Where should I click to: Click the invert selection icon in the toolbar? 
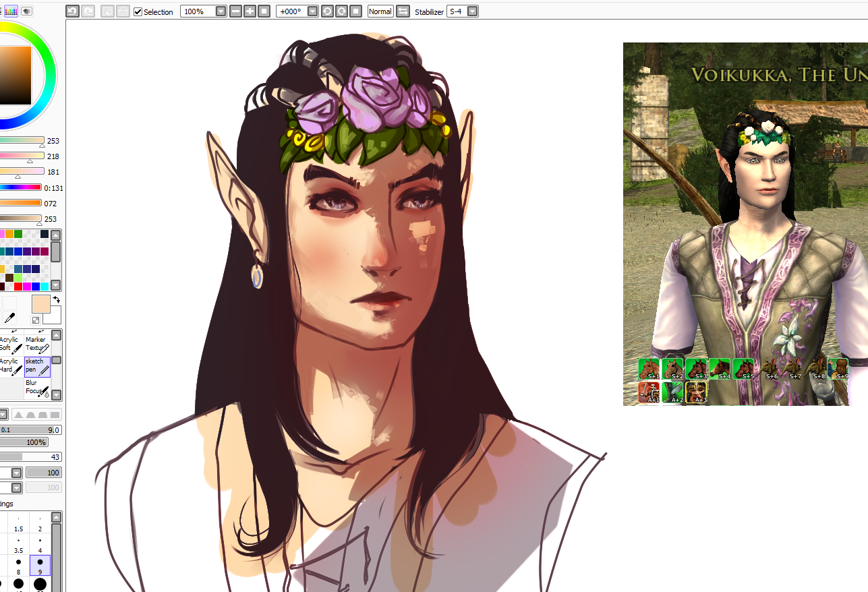123,11
